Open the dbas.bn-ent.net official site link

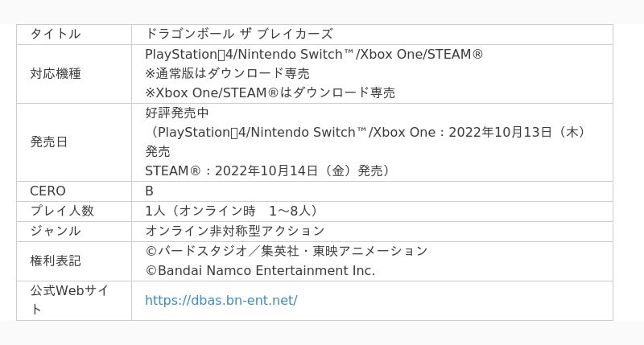221,301
